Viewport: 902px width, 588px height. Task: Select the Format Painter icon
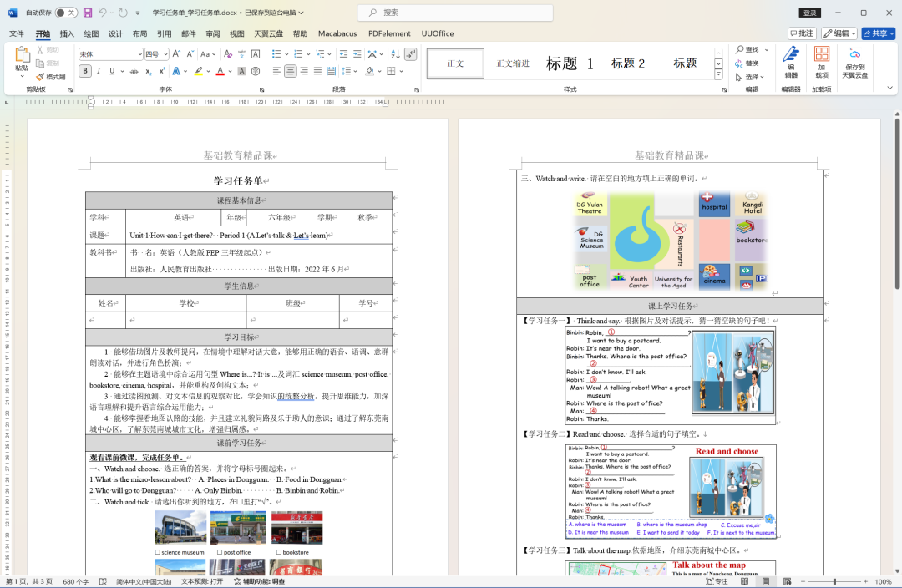click(x=50, y=77)
